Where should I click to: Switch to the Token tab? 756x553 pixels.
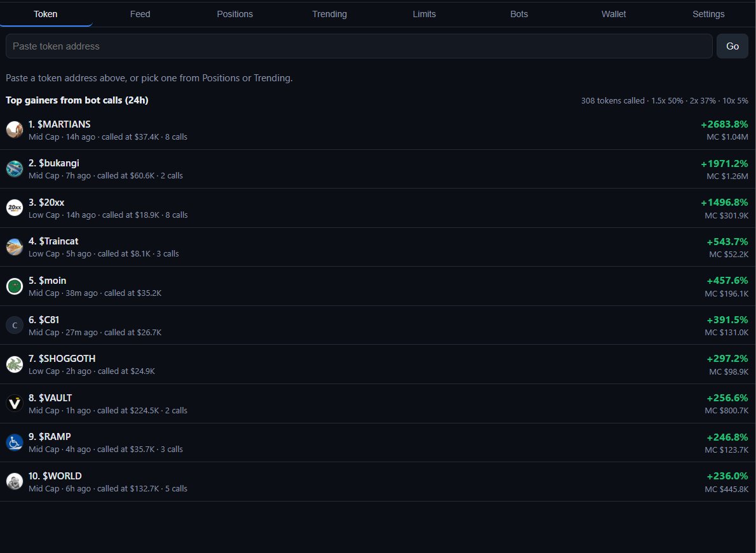tap(46, 15)
